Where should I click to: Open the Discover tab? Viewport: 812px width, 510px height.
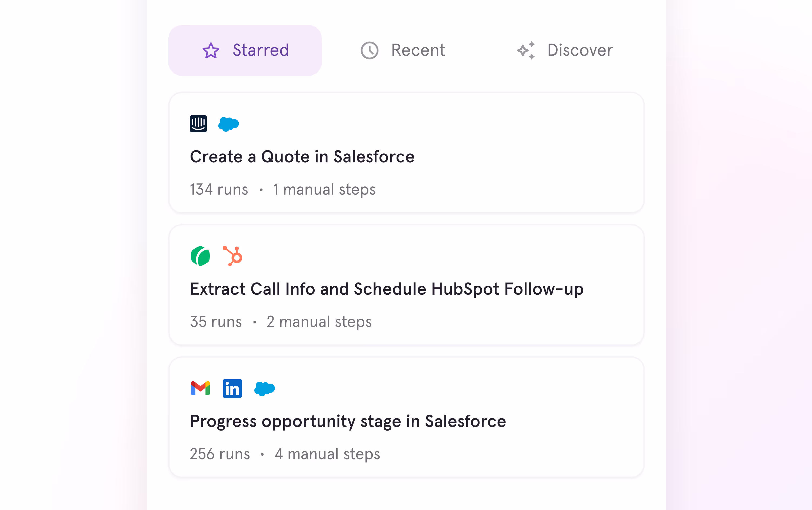[565, 50]
